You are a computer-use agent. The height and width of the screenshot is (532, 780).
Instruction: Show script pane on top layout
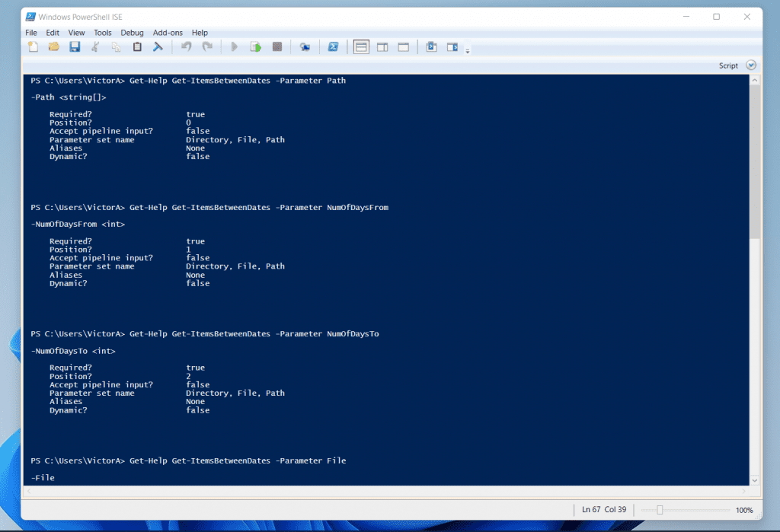(x=361, y=46)
